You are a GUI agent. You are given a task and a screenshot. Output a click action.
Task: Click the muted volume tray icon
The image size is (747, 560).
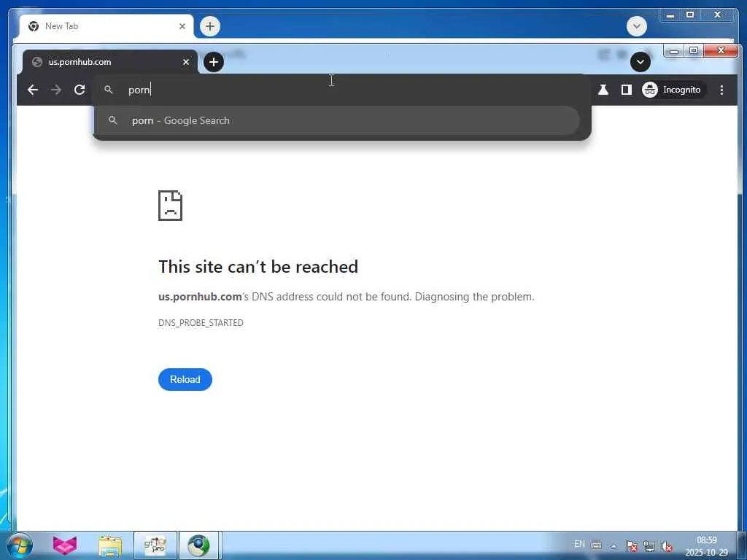[667, 547]
